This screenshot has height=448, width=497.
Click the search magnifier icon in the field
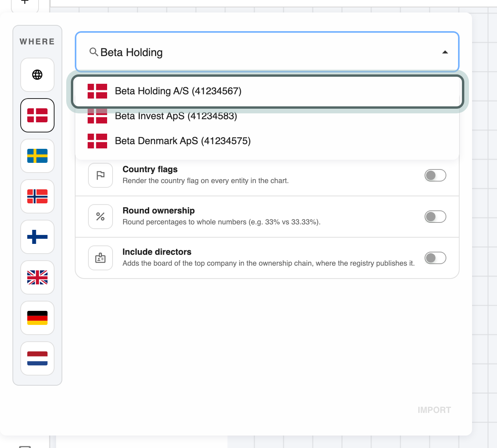pos(93,52)
